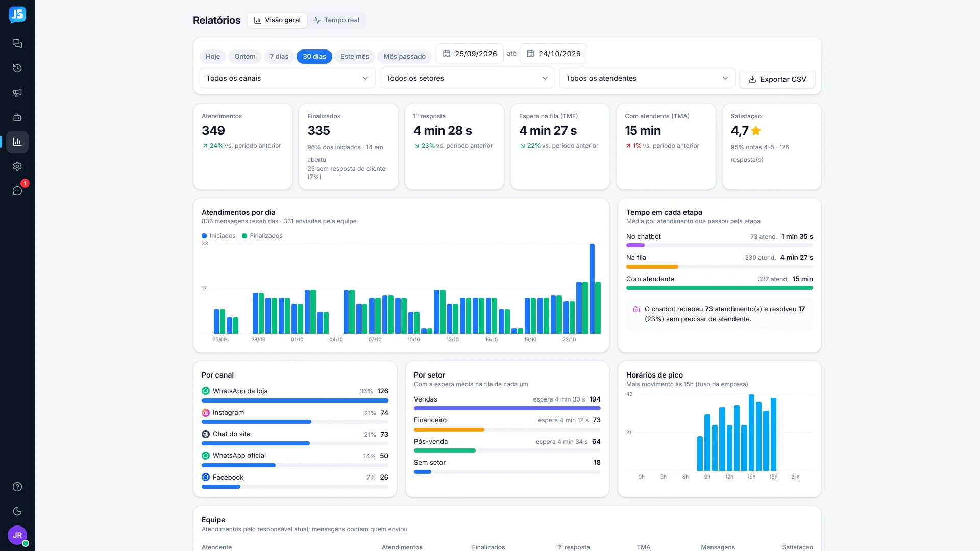This screenshot has height=551, width=980.
Task: Open the chatbot robot icon in sidebar
Action: [x=17, y=117]
